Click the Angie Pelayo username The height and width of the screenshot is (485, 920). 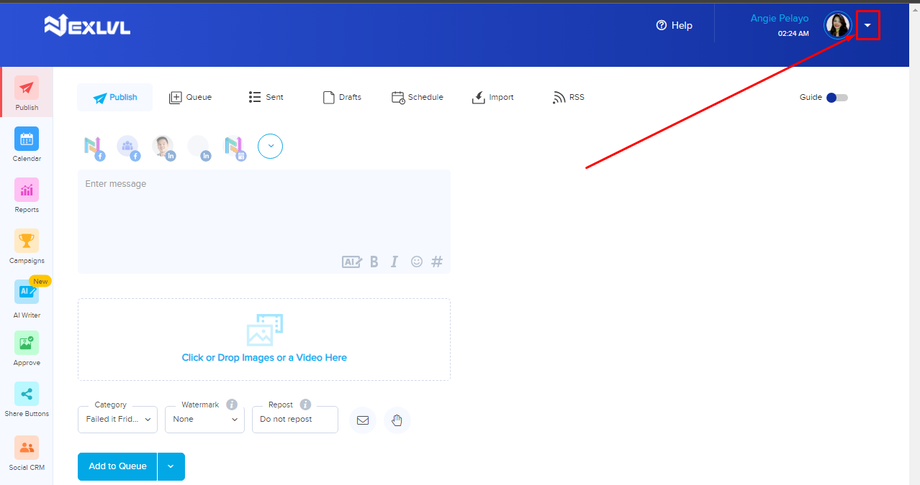[x=779, y=19]
